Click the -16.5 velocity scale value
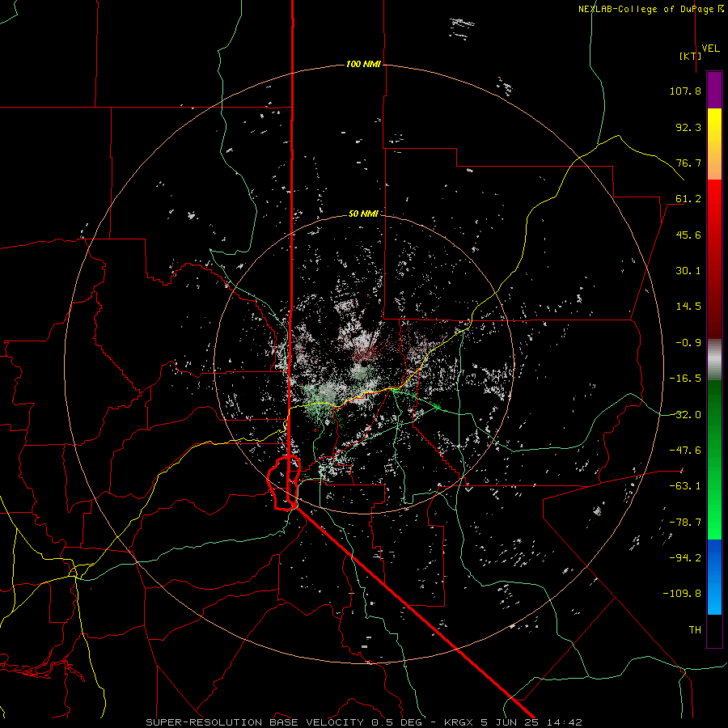 click(x=685, y=379)
